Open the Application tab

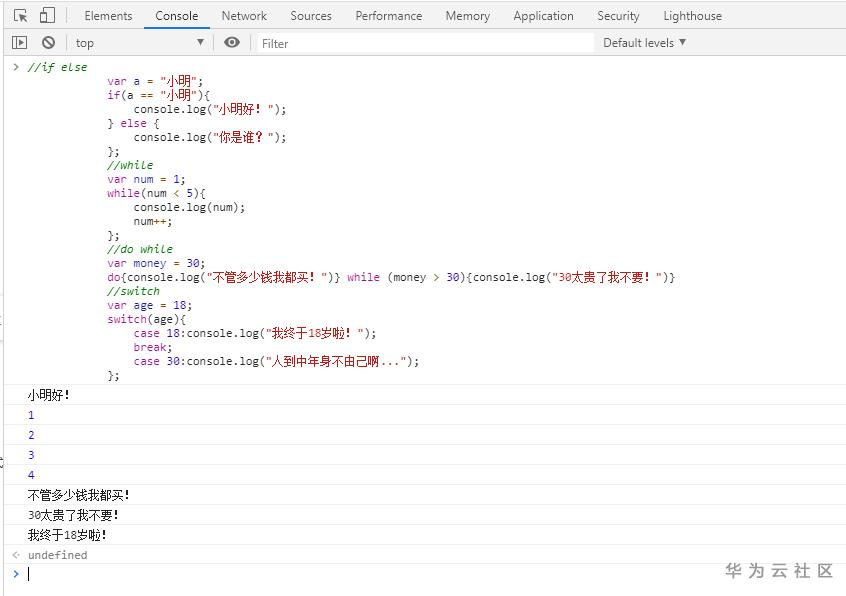click(543, 16)
